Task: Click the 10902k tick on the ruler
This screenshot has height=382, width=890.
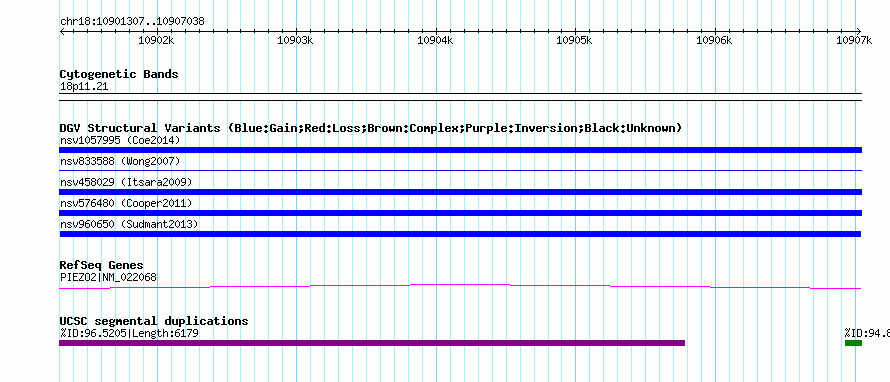Action: click(x=156, y=40)
